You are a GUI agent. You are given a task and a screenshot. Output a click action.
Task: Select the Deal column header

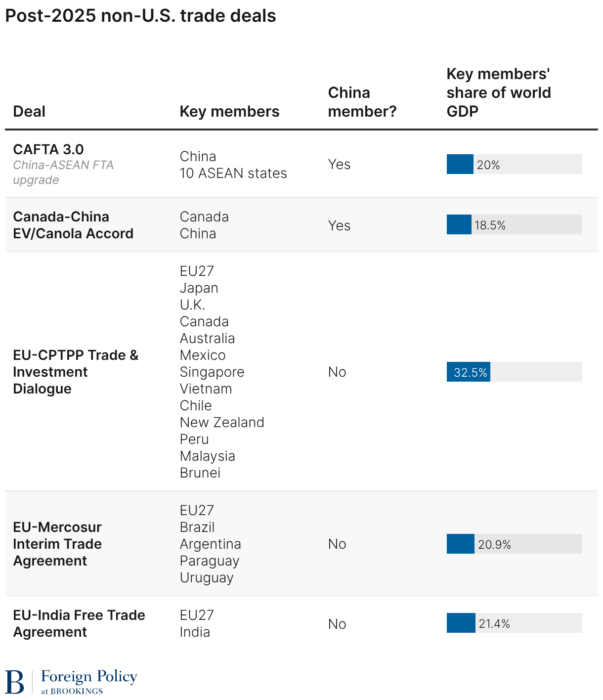pyautogui.click(x=29, y=111)
